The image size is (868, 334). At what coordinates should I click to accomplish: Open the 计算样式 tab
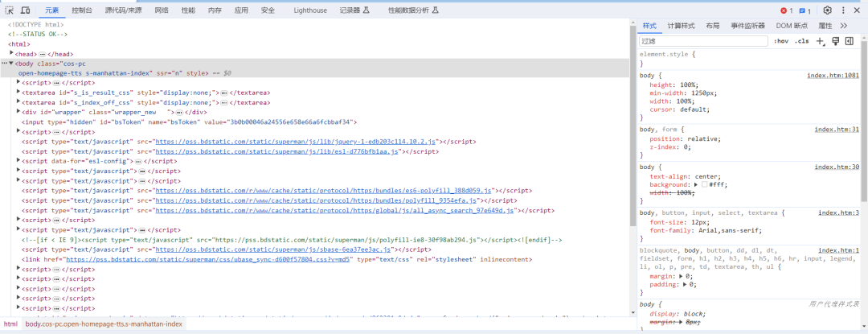pos(681,26)
